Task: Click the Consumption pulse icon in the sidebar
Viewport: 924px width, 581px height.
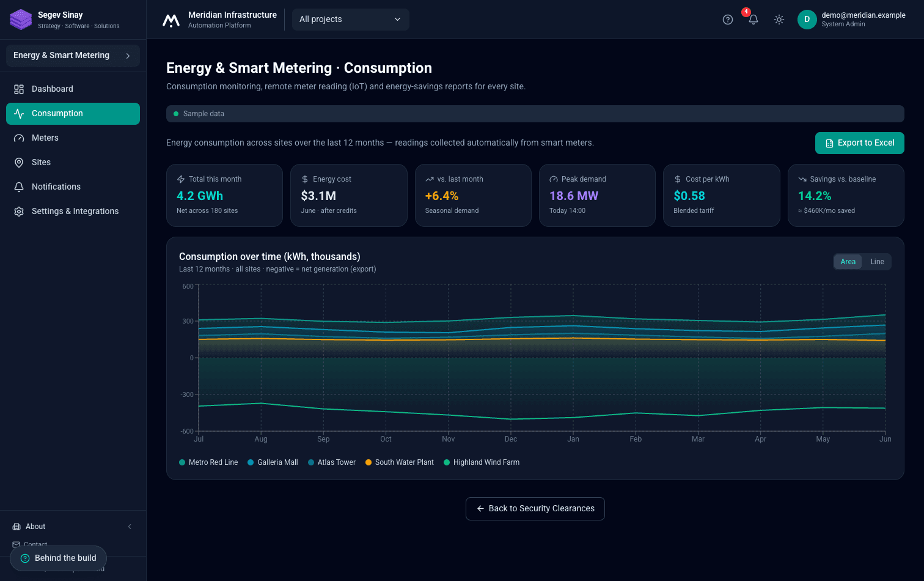Action: pos(19,114)
